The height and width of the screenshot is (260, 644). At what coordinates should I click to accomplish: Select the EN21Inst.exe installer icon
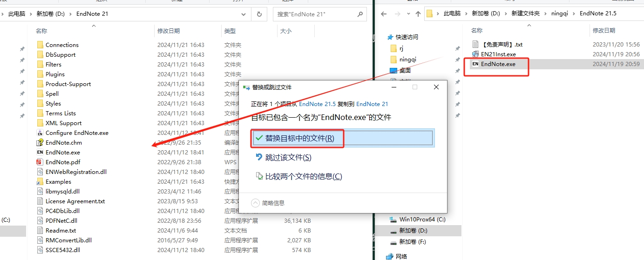475,54
